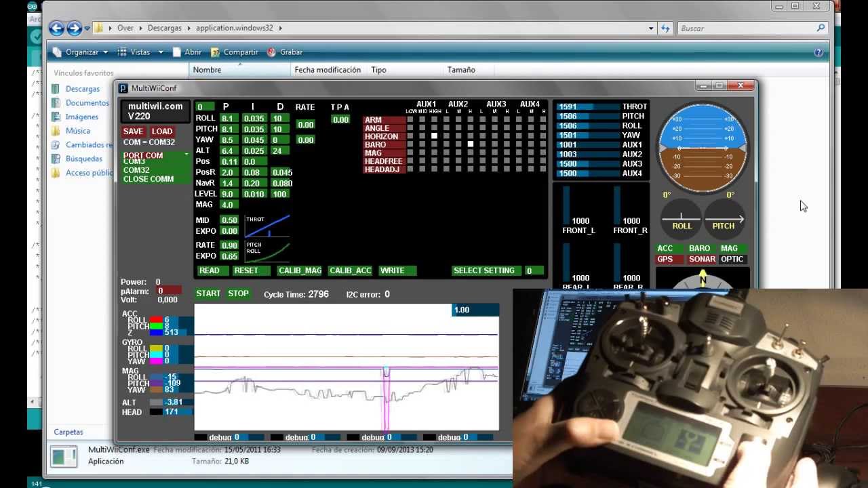Open Cambiados recientemente favorite icon
This screenshot has width=868, height=488.
(56, 145)
